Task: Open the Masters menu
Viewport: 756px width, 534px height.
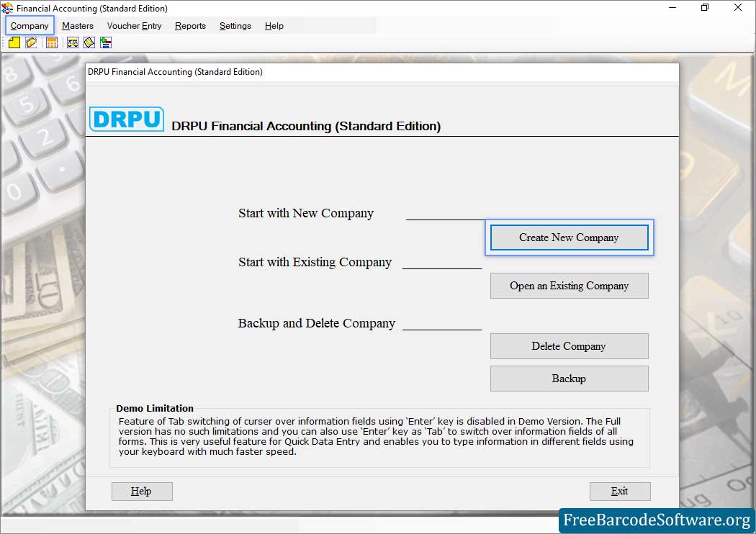Action: click(78, 25)
